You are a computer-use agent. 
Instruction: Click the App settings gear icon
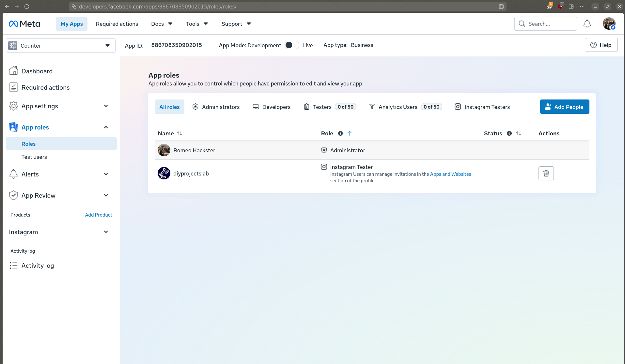tap(13, 106)
